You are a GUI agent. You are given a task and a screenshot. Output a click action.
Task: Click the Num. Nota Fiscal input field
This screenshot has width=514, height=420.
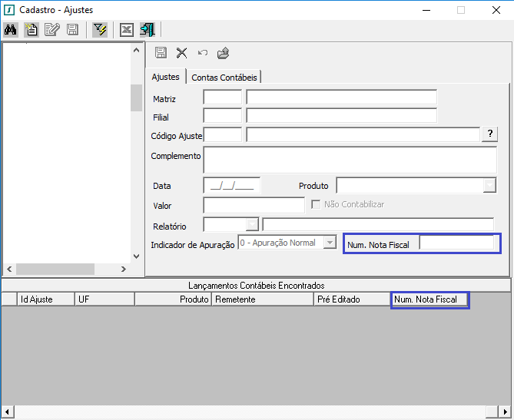456,243
